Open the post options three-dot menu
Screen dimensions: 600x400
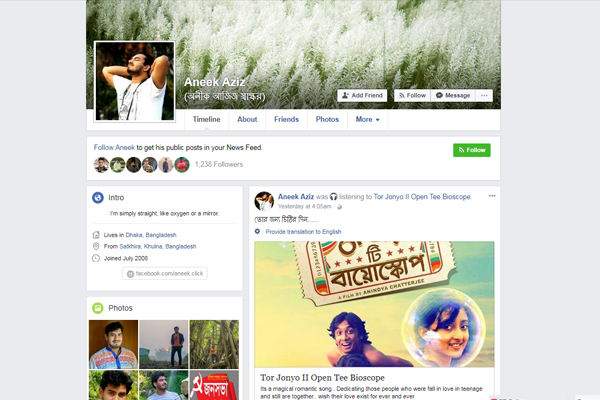492,196
